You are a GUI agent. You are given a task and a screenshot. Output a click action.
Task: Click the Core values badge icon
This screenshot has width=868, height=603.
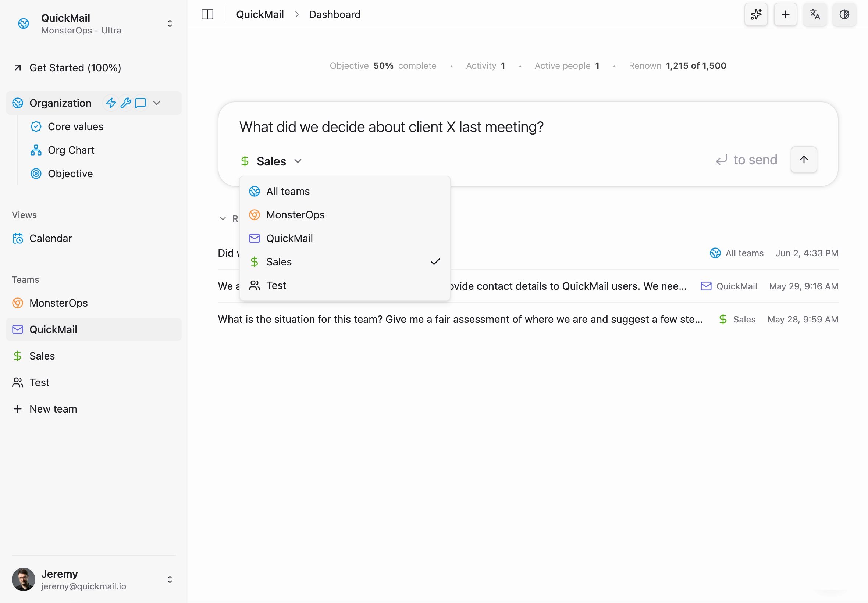[36, 126]
